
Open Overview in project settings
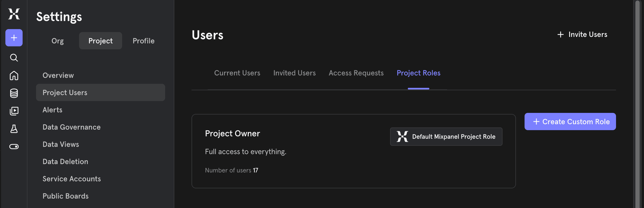58,75
